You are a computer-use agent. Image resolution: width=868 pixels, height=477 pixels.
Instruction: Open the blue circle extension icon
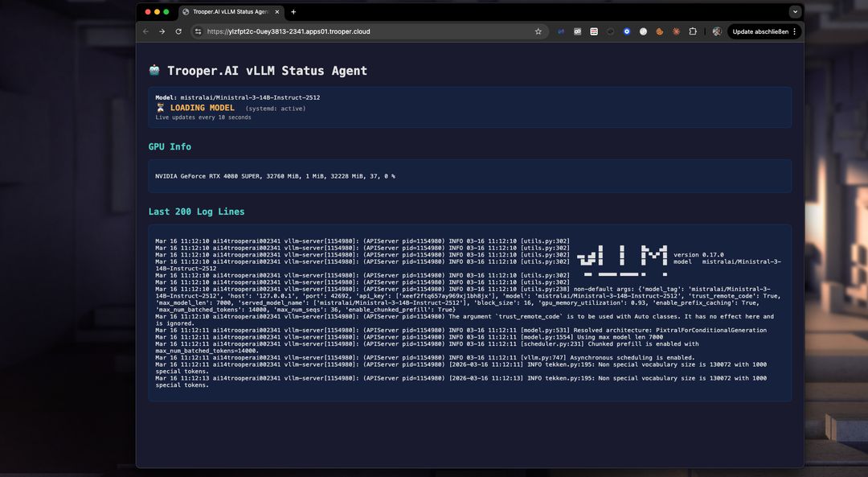coord(626,31)
